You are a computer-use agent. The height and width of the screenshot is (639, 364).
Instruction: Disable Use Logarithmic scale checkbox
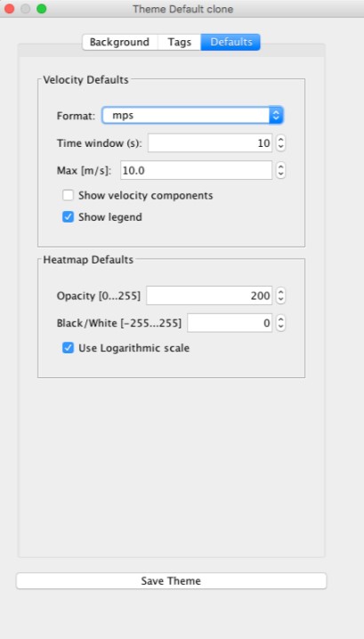click(x=68, y=348)
